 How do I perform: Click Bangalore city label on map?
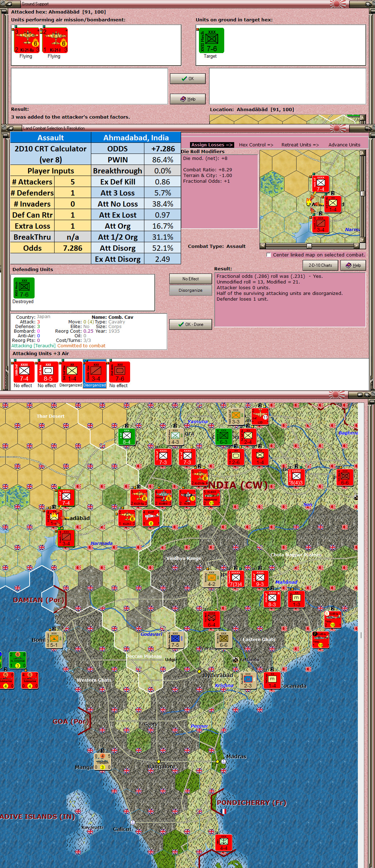pyautogui.click(x=161, y=766)
